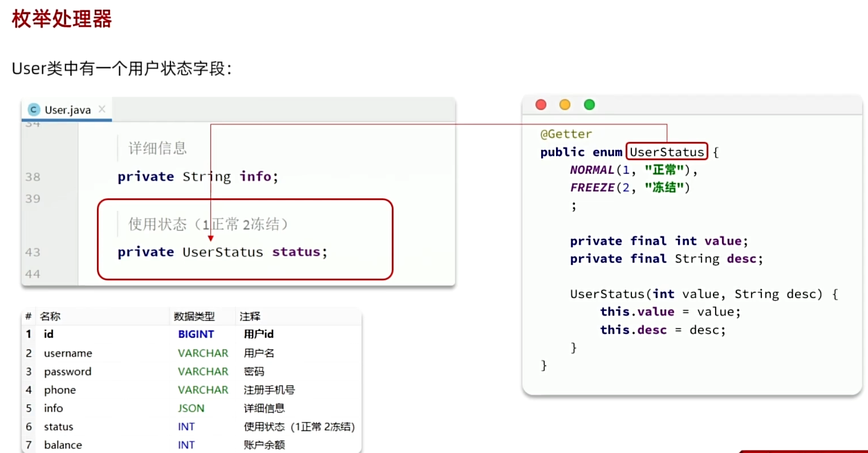The height and width of the screenshot is (453, 868).
Task: Click 'private final int value;' line
Action: [659, 241]
